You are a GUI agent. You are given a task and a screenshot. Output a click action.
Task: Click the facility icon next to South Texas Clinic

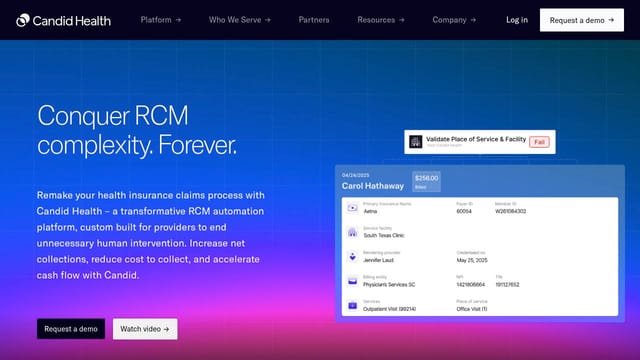coord(352,232)
